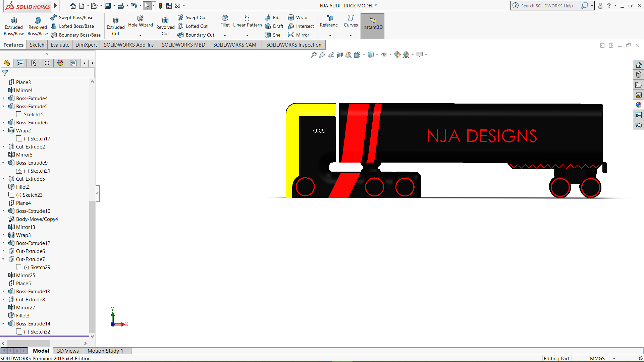The height and width of the screenshot is (362, 644).
Task: Launch the Hole Wizard
Action: pyautogui.click(x=141, y=21)
